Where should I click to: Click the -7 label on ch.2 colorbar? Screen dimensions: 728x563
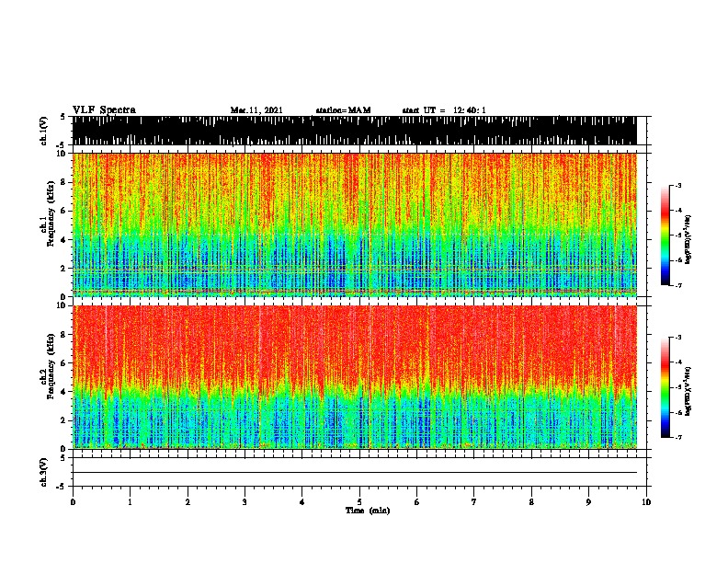[677, 437]
